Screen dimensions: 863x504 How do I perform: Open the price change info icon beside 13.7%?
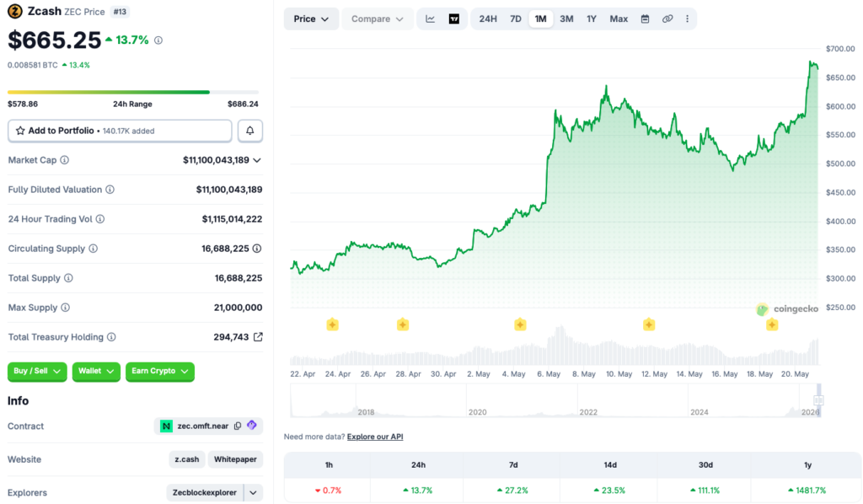[x=158, y=40]
